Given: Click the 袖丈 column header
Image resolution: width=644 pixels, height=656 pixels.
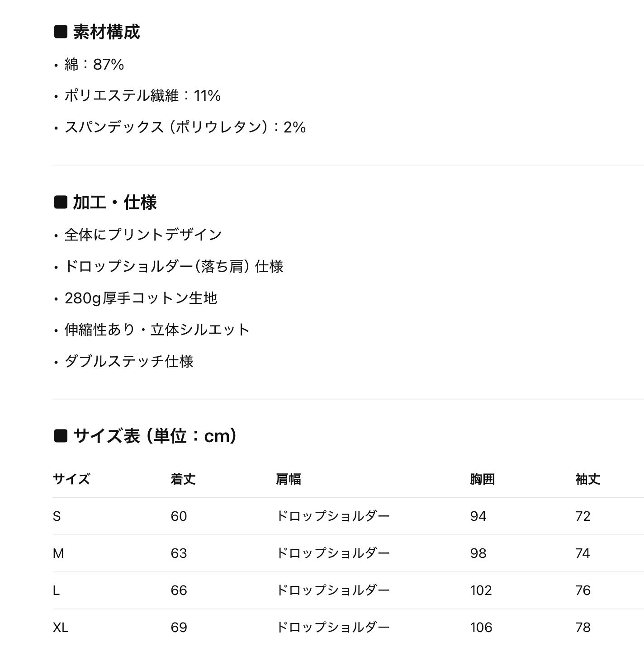Looking at the screenshot, I should coord(587,479).
